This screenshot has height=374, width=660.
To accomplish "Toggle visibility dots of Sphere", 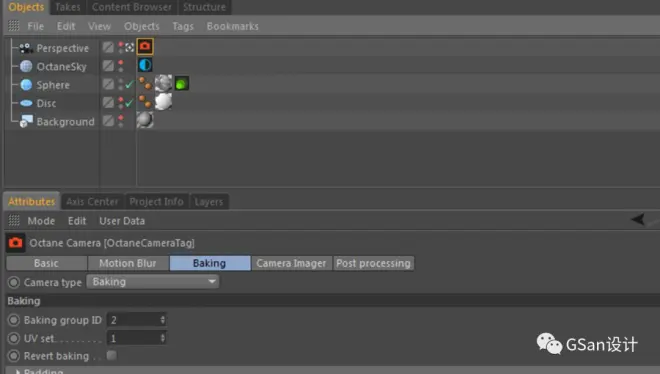I will pos(121,84).
